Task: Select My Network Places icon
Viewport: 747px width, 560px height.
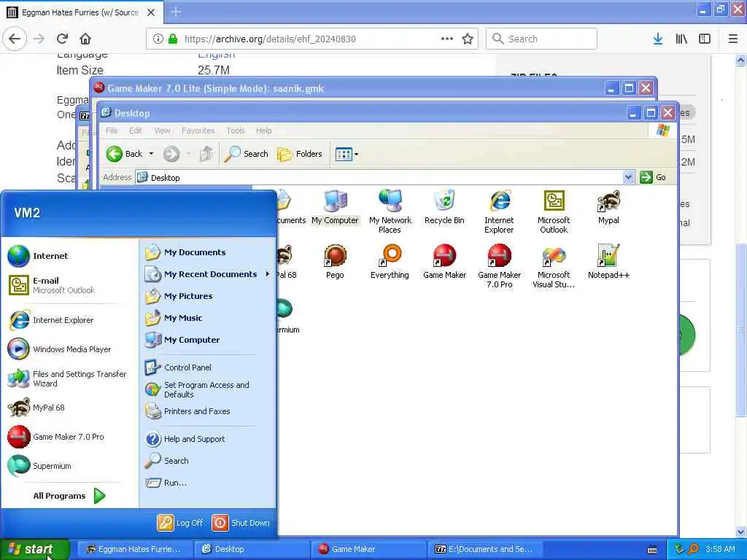Action: click(390, 211)
